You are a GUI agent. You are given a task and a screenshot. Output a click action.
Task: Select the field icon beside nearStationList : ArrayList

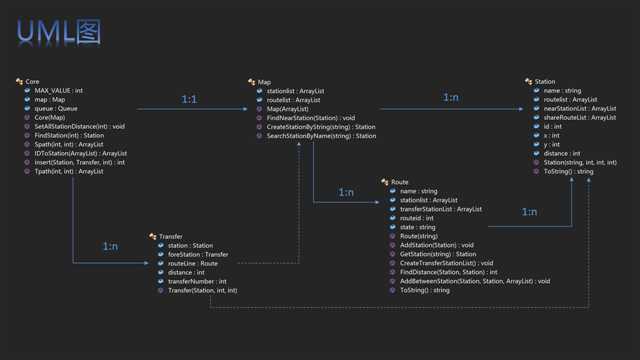(x=536, y=109)
